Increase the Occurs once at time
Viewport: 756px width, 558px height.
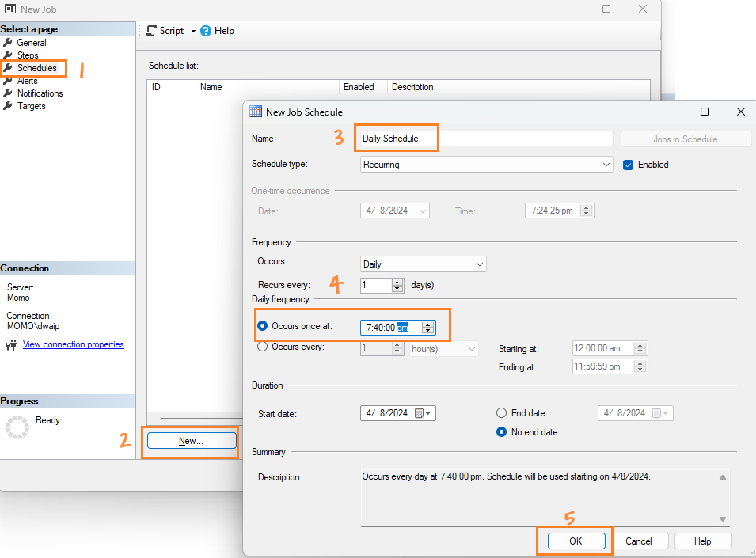click(427, 325)
